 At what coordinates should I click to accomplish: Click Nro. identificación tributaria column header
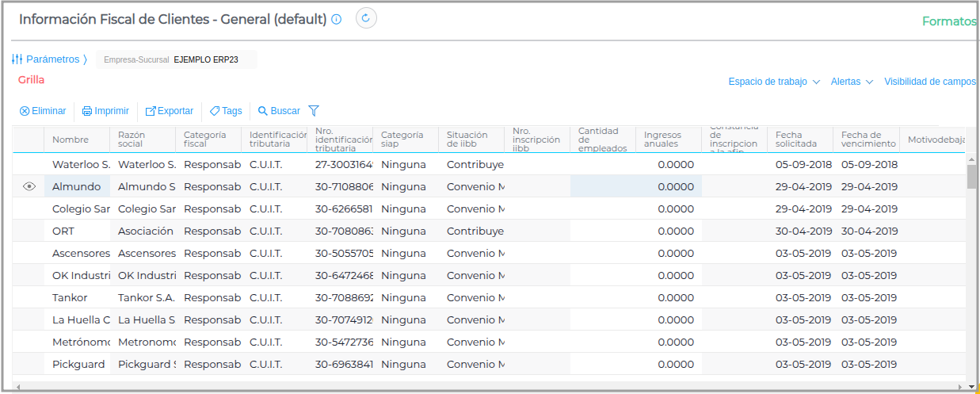tap(340, 140)
